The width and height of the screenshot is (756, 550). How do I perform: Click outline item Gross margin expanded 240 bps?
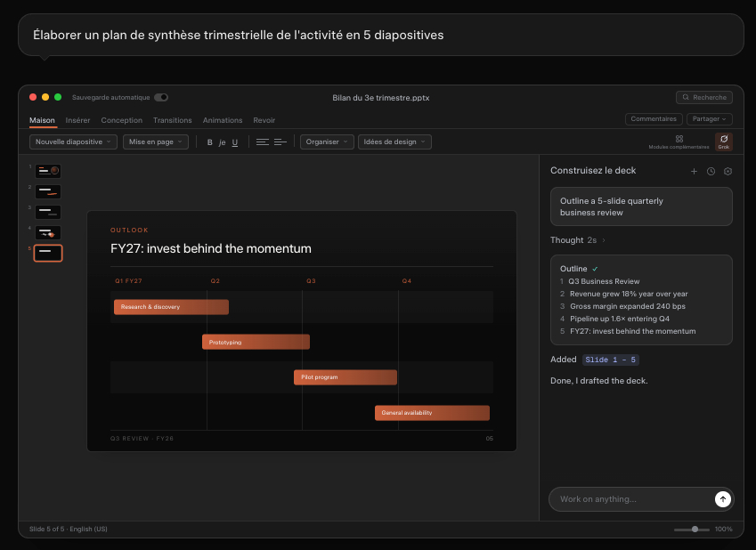(627, 306)
